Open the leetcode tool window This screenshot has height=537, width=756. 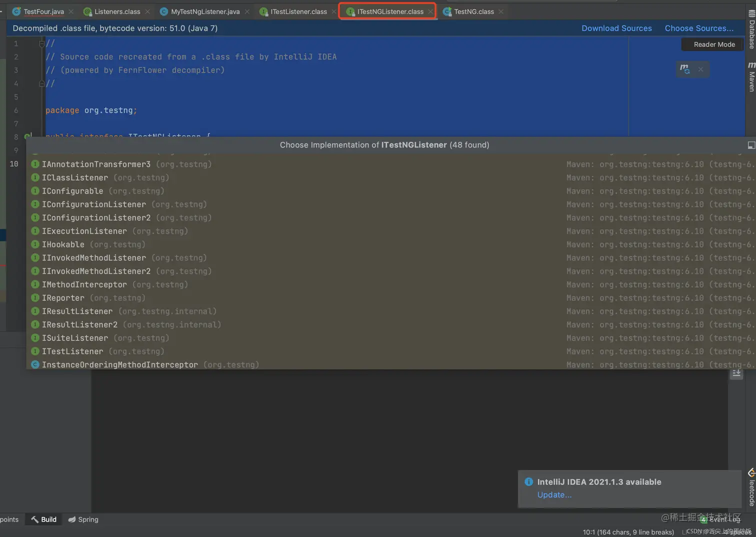click(x=751, y=488)
